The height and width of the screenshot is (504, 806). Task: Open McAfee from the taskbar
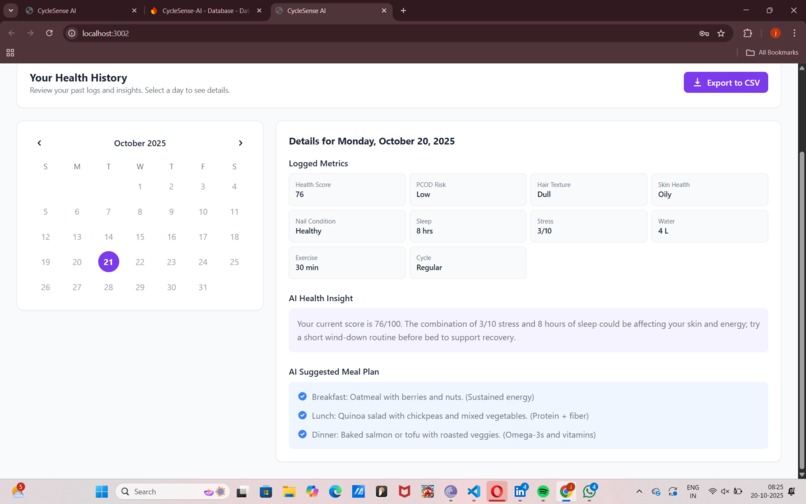pyautogui.click(x=405, y=492)
